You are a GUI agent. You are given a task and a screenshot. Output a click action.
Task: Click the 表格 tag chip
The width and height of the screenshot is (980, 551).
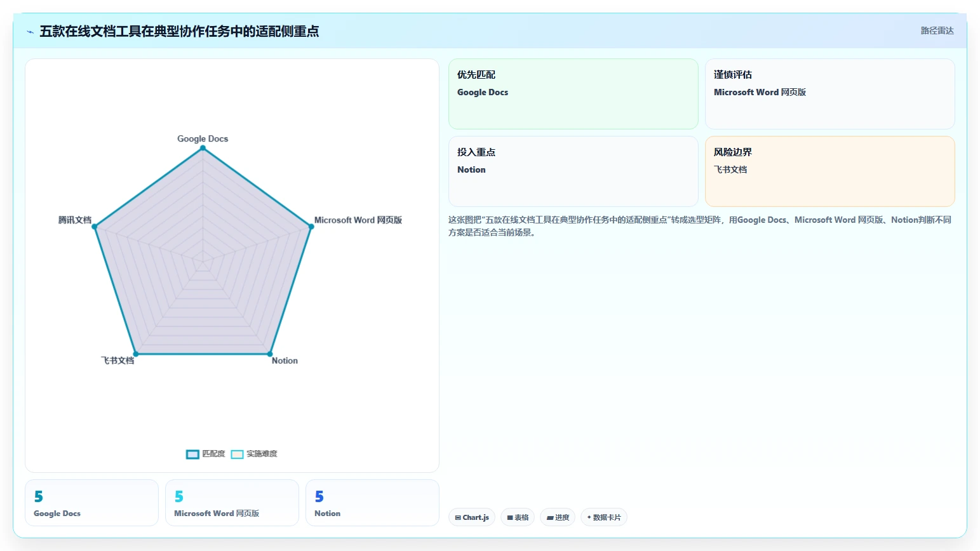tap(518, 517)
